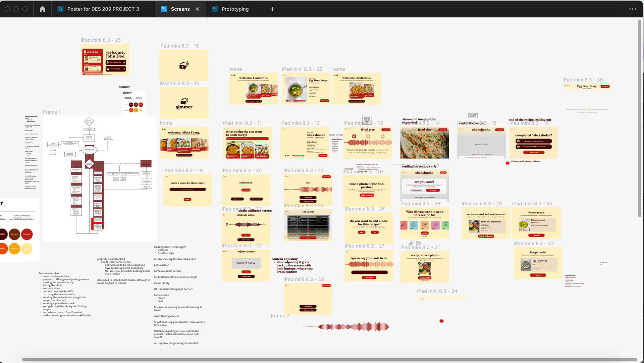Select the are you sure? dialog screen

[x=425, y=186]
